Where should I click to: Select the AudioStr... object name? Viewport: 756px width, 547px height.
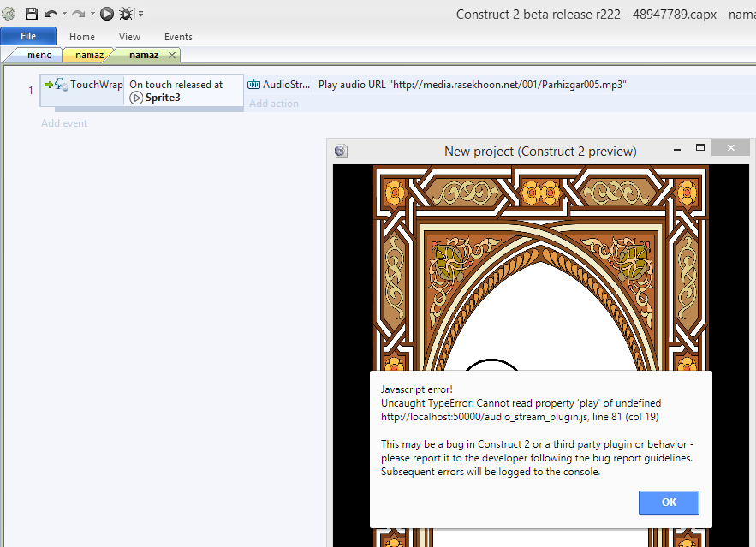287,85
